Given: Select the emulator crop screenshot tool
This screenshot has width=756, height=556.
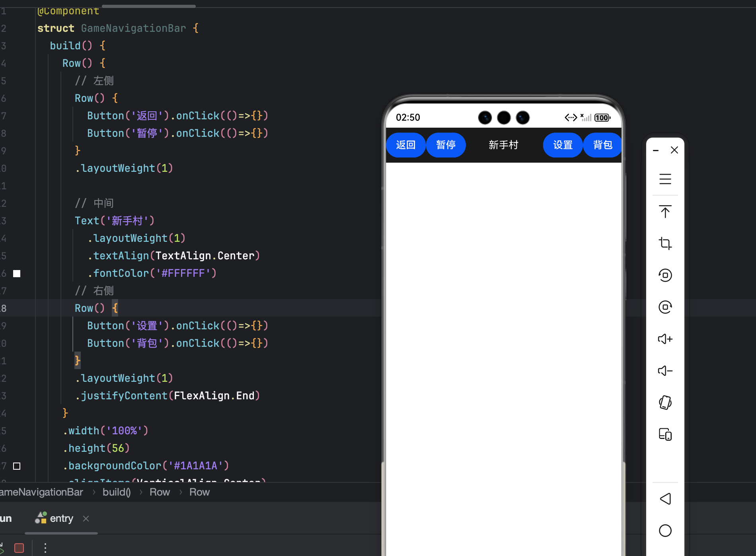Looking at the screenshot, I should (665, 243).
